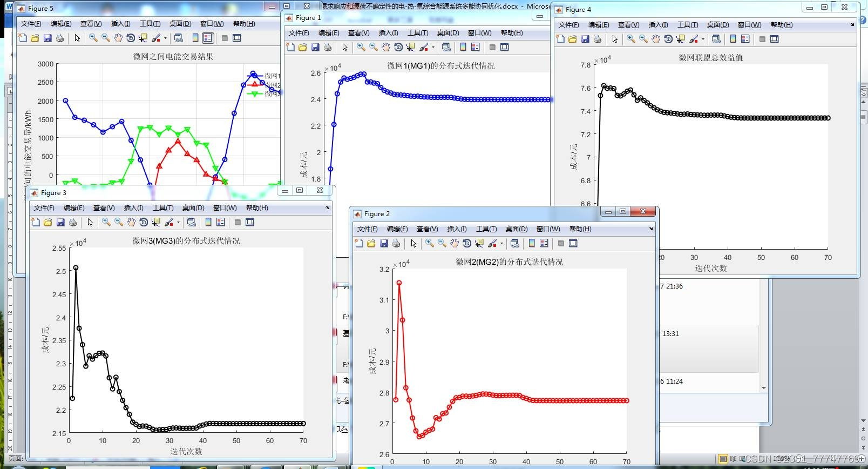Click Save icon in Figure 2 toolbar
This screenshot has height=469, width=868.
pyautogui.click(x=384, y=243)
